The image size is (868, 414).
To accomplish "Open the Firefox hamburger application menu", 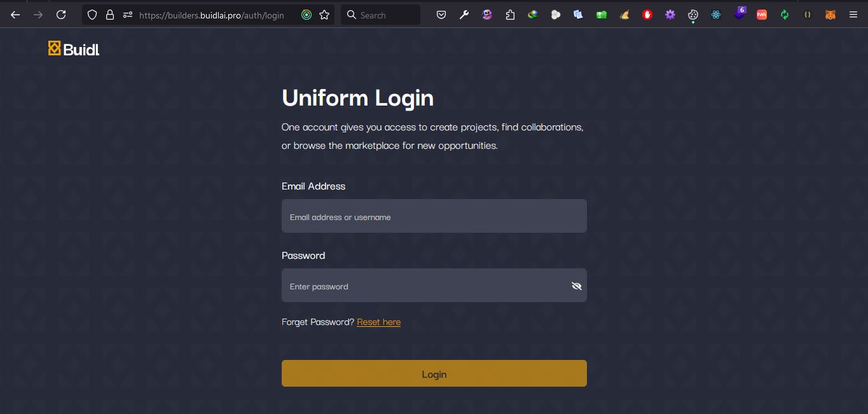I will (853, 15).
